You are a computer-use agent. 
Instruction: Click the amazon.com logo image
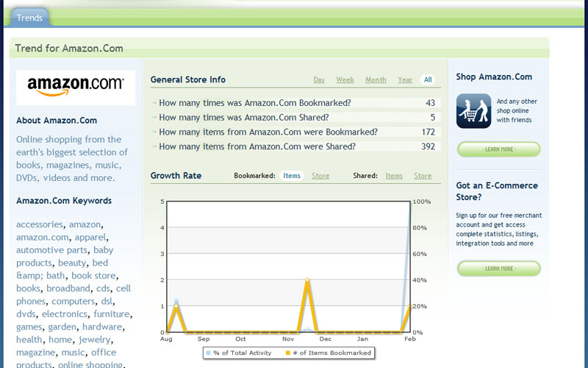click(x=76, y=88)
